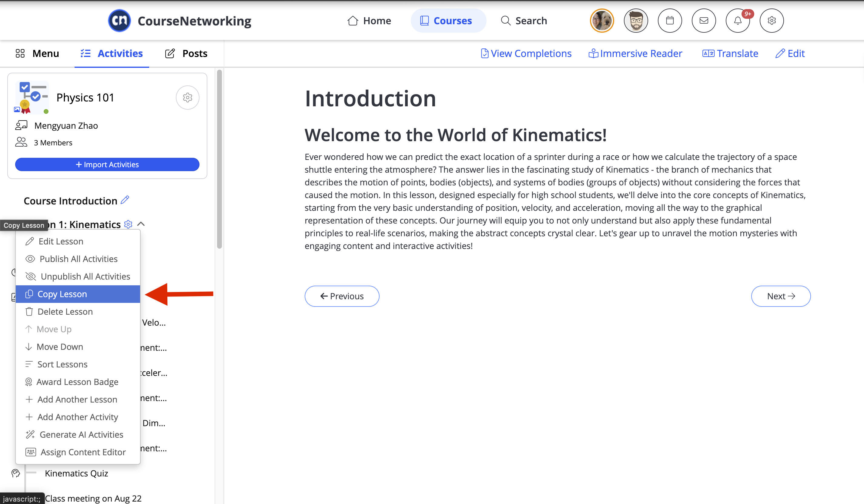Image resolution: width=864 pixels, height=504 pixels.
Task: Open the activity ending in Dim...
Action: coord(154,423)
